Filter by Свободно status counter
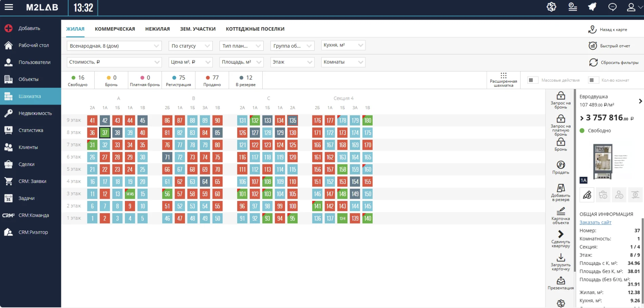The width and height of the screenshot is (644, 308). pyautogui.click(x=78, y=80)
